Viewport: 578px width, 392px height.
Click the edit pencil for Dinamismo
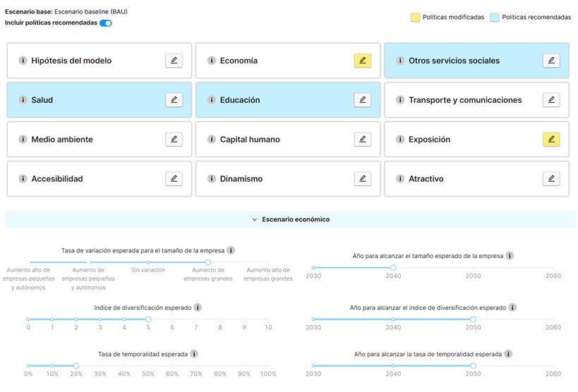[x=362, y=178]
